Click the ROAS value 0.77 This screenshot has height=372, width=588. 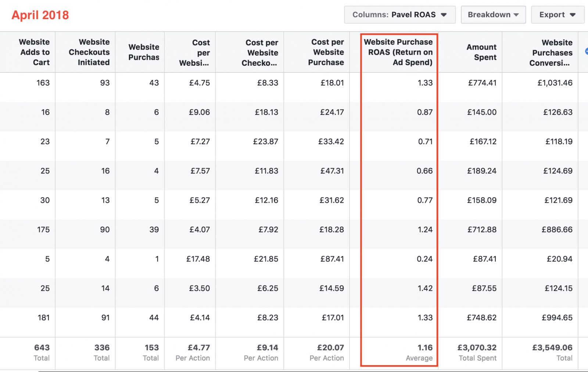click(425, 201)
